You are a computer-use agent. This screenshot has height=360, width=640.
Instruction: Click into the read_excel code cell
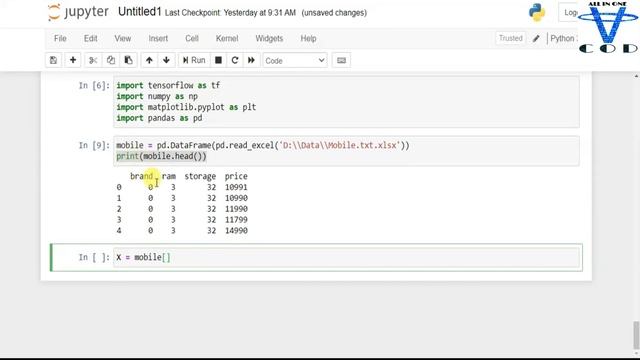pyautogui.click(x=346, y=151)
